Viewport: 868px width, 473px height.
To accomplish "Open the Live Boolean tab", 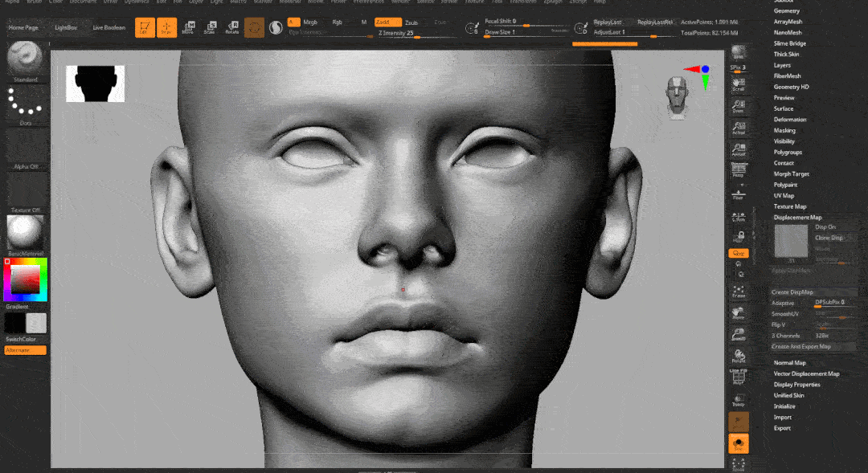I will 109,27.
